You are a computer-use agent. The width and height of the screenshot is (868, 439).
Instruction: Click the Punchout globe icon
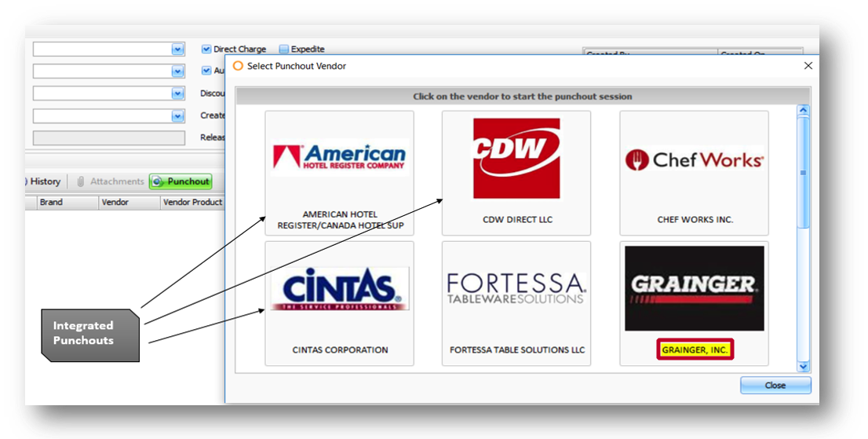tap(158, 181)
